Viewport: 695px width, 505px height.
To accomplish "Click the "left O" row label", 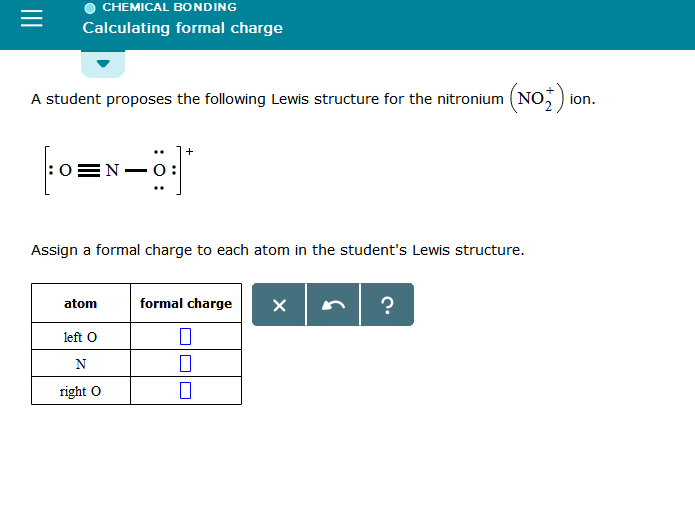I will pos(81,337).
